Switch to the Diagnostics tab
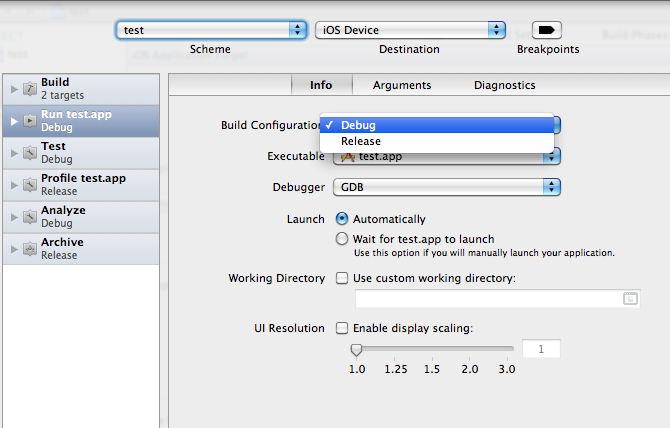Screen dimensions: 670x428 (x=505, y=85)
